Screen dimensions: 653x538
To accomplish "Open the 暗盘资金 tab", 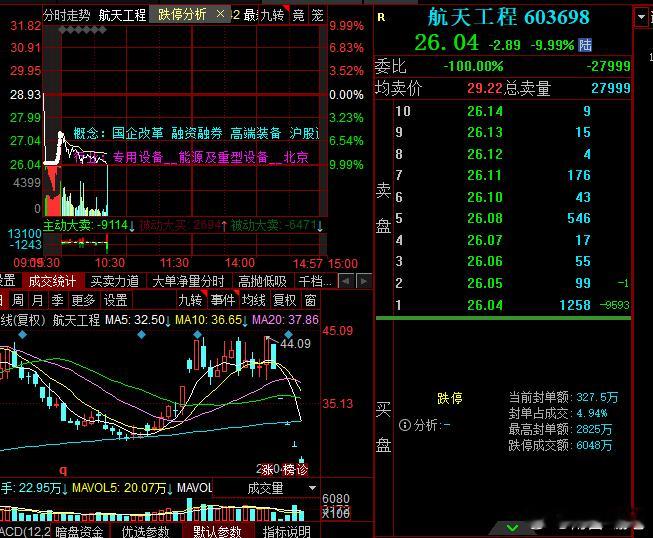I will (x=79, y=531).
